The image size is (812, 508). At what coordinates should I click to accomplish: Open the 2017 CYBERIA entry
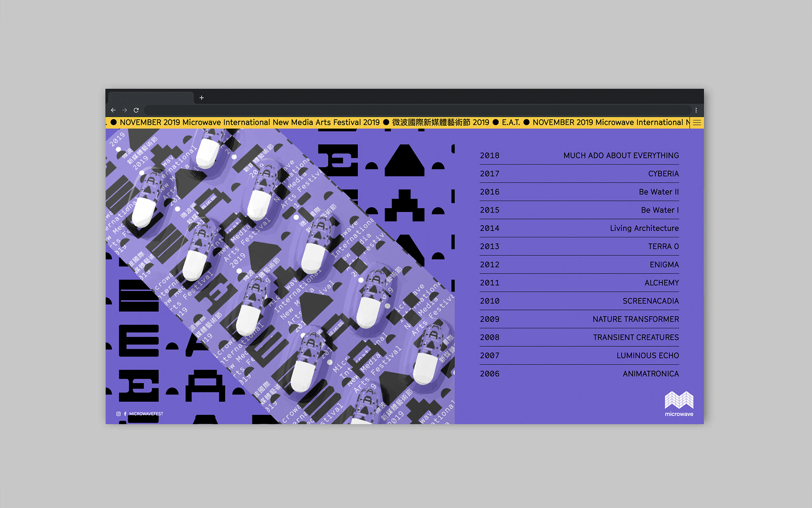(x=663, y=174)
